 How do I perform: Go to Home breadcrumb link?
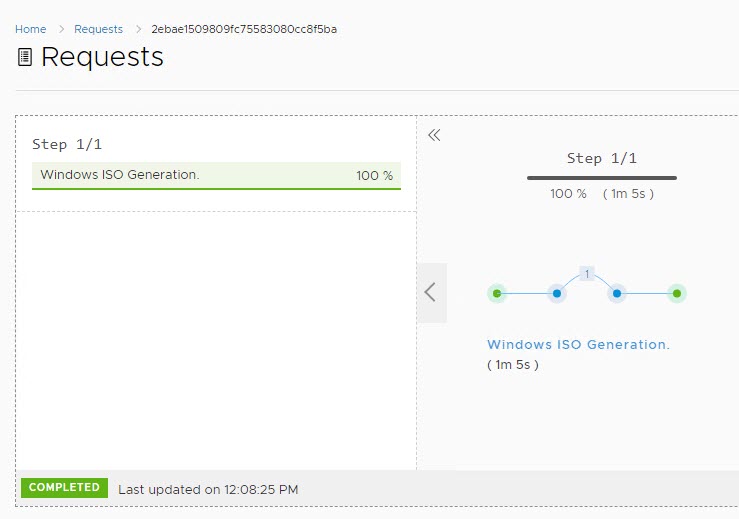30,29
